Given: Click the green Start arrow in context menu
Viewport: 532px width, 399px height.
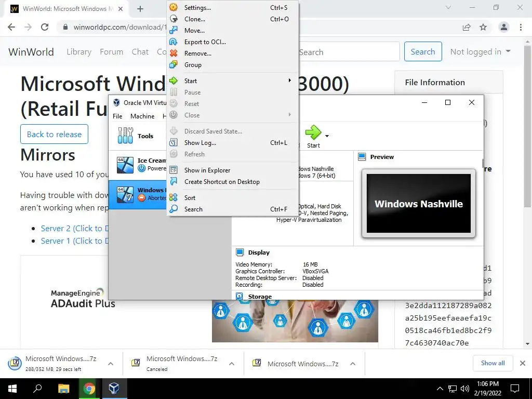Looking at the screenshot, I should tap(174, 81).
